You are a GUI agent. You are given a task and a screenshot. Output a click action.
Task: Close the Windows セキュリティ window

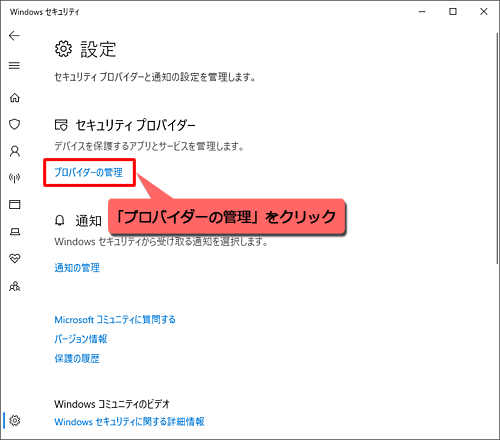[484, 12]
